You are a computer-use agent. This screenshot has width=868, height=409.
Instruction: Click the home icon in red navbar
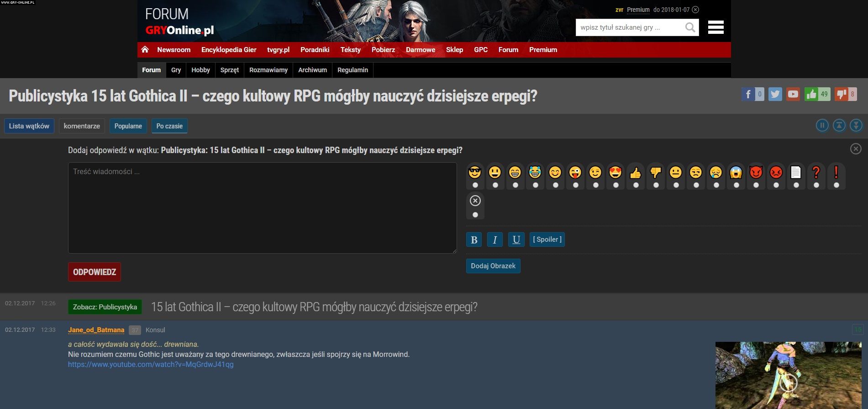145,49
